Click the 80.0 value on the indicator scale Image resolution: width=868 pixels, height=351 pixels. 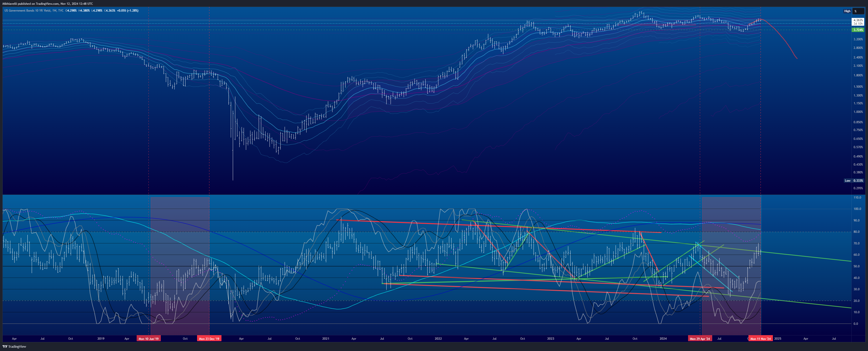tap(856, 232)
